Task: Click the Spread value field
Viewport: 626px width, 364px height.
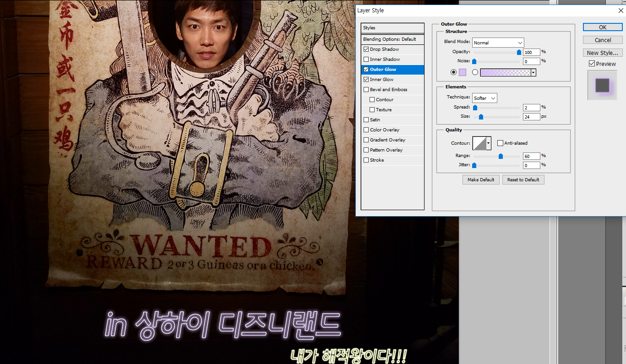Action: point(531,108)
